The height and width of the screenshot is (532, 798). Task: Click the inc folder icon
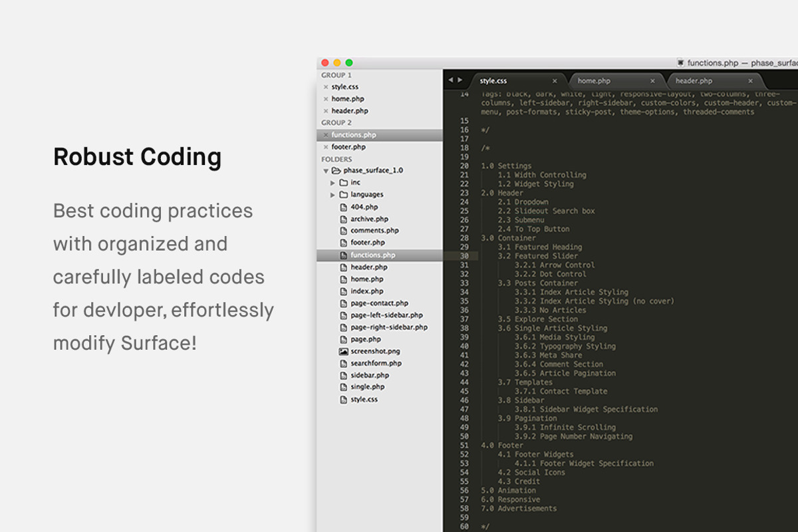pyautogui.click(x=343, y=182)
